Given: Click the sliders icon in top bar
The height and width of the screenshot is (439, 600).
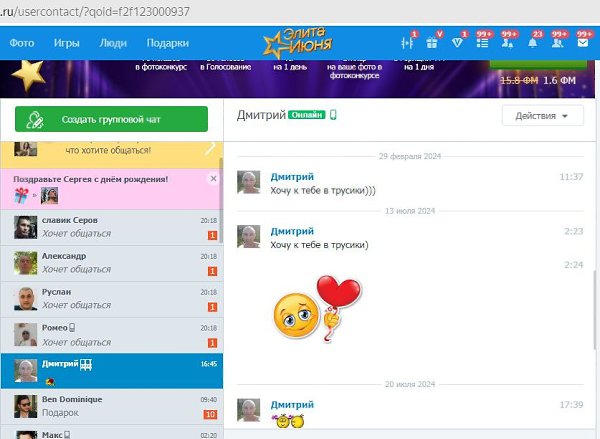Looking at the screenshot, I should 406,43.
